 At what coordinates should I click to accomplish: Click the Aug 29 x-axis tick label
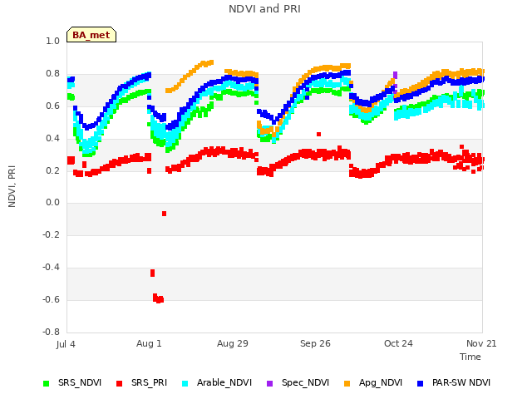(x=233, y=343)
